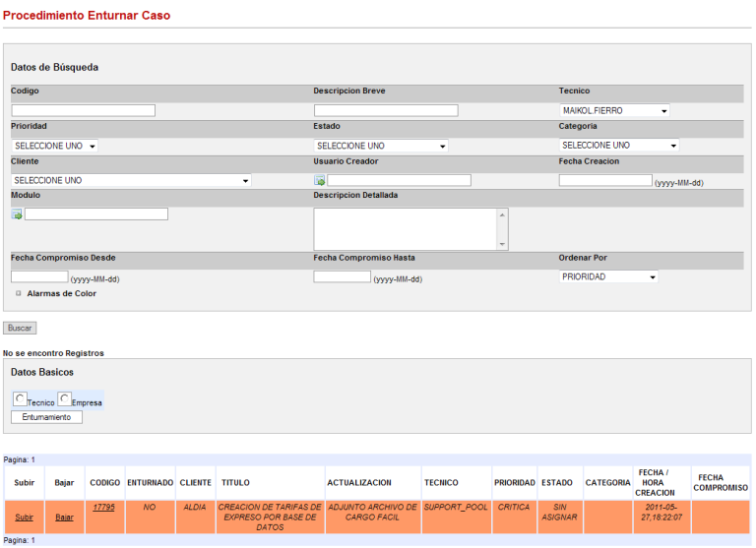Click the lookup icon beside Modulo field
This screenshot has width=756, height=548.
(17, 214)
